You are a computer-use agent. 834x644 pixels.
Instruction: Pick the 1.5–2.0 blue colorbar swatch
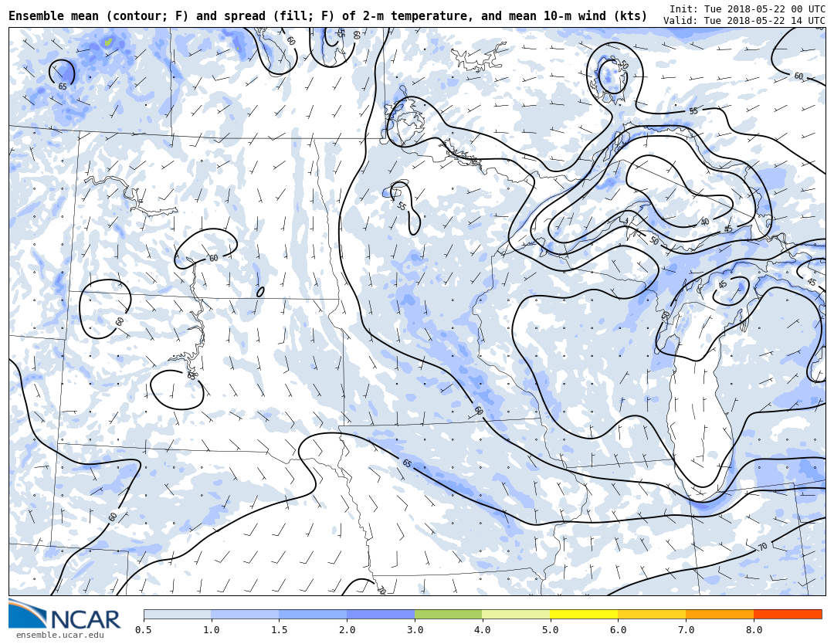[314, 615]
